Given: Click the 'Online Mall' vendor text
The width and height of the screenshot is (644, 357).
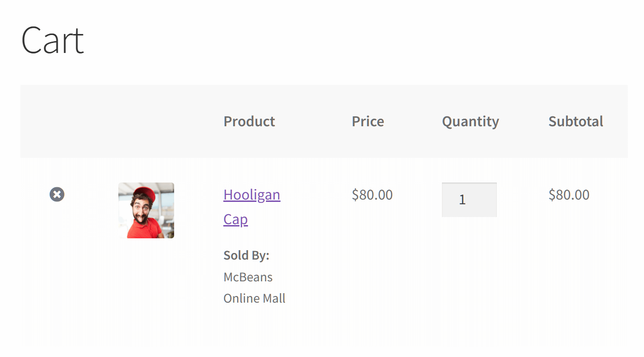Looking at the screenshot, I should [254, 299].
